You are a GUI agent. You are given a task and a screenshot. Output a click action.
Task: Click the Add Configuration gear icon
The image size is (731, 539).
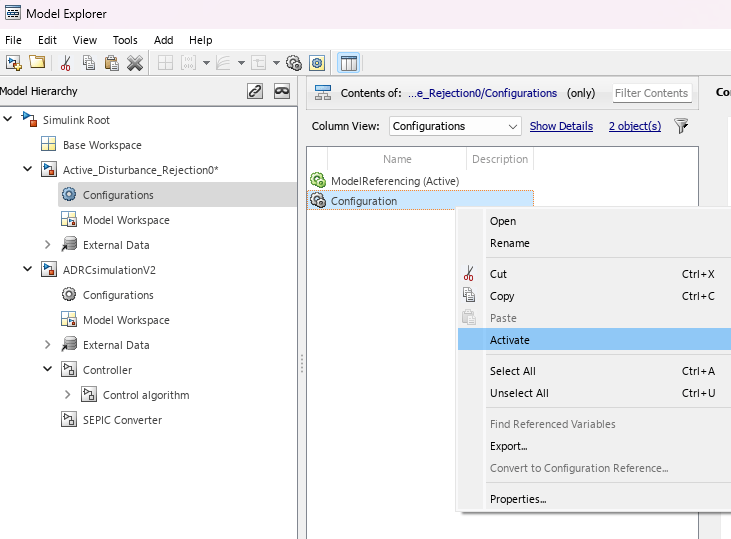294,62
